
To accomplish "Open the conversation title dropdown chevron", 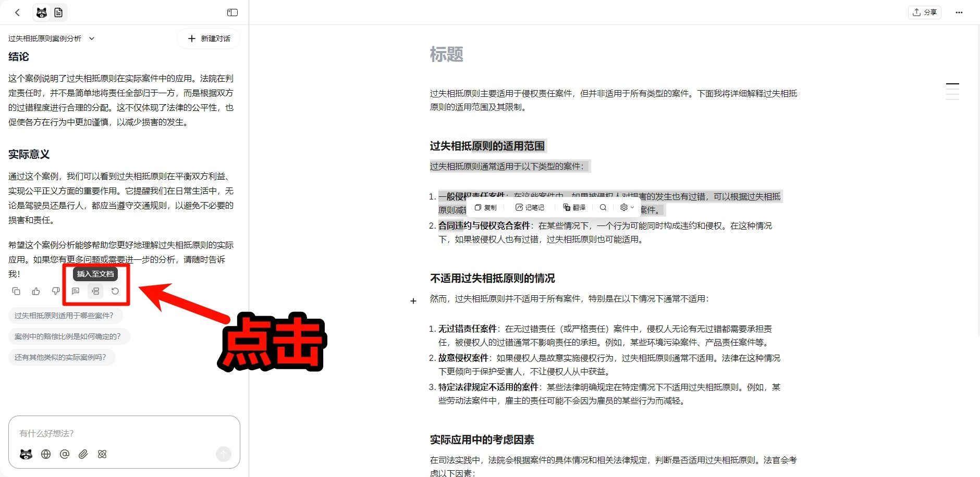I will [91, 38].
